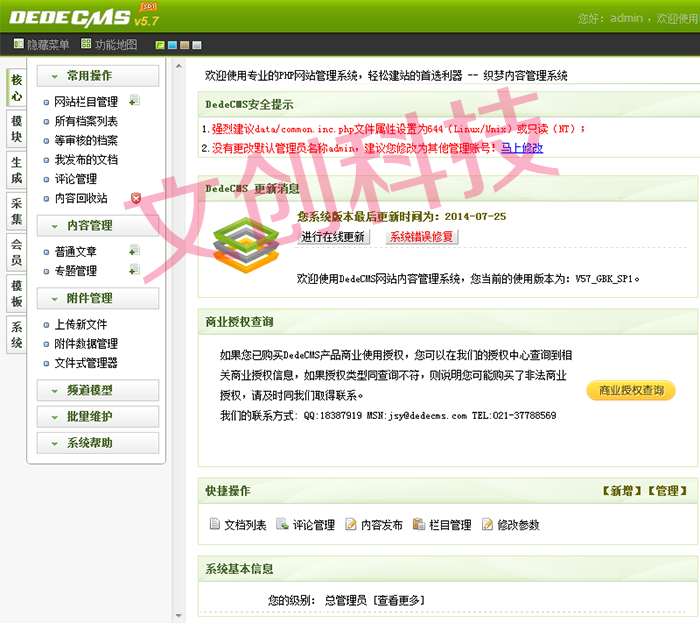Select the 模块 vertical tab
This screenshot has width=700, height=623.
(x=17, y=129)
